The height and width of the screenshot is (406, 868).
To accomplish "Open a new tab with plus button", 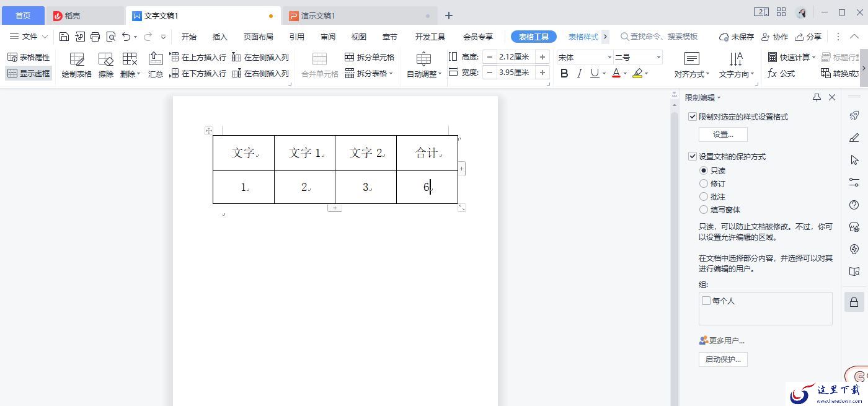I will [449, 15].
